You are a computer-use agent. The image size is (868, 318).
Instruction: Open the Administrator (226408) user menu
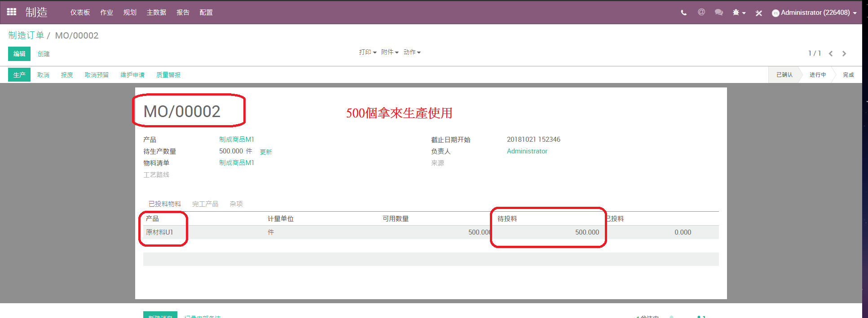814,13
